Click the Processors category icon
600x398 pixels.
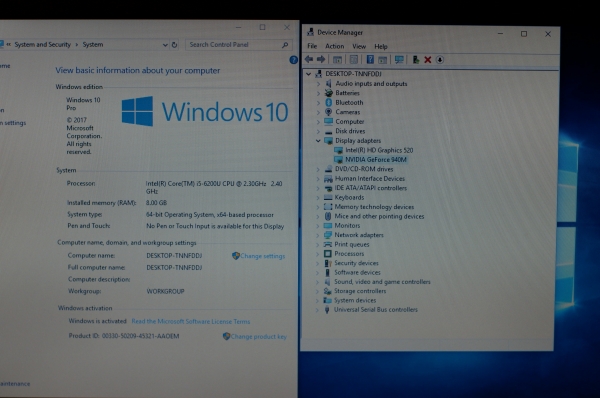[x=328, y=253]
